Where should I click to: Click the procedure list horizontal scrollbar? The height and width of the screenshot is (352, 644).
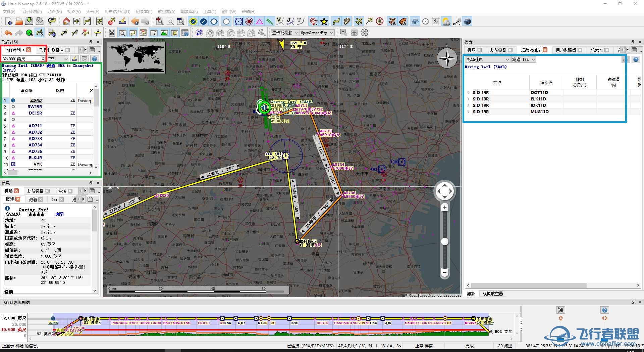[528, 285]
